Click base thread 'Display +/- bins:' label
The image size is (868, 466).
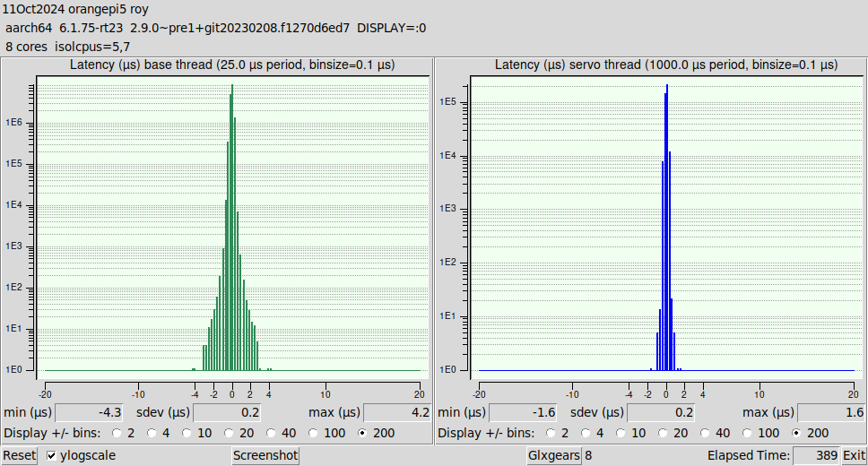click(52, 433)
